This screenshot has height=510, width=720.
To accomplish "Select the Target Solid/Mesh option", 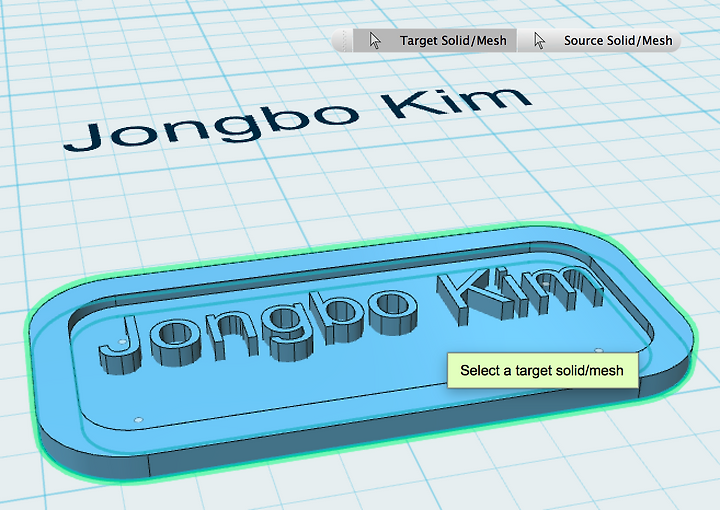I will tap(435, 40).
